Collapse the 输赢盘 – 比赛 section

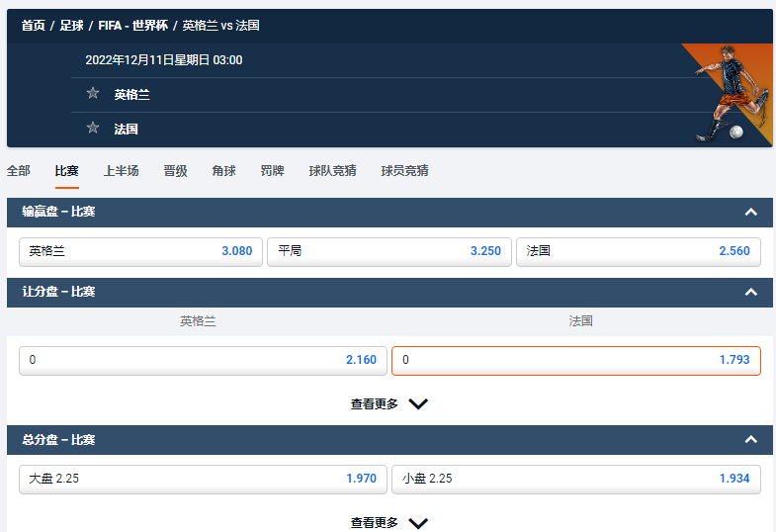(750, 212)
